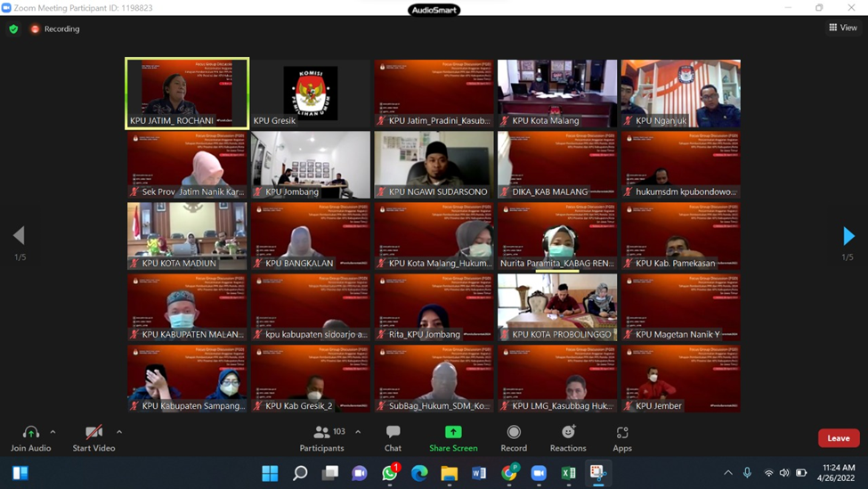The width and height of the screenshot is (868, 489).
Task: Leave the meeting
Action: (838, 438)
